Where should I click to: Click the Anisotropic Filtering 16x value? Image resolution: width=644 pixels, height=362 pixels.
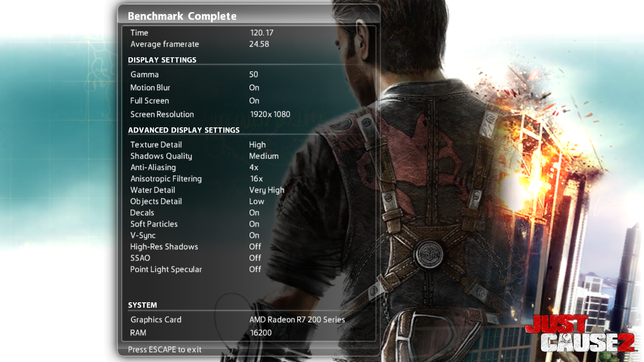257,179
